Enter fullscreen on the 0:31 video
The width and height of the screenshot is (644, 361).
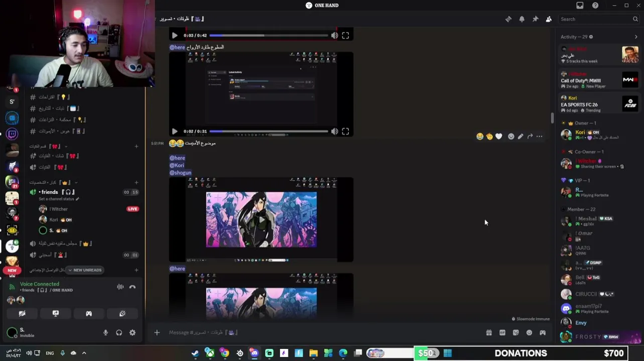coord(345,131)
